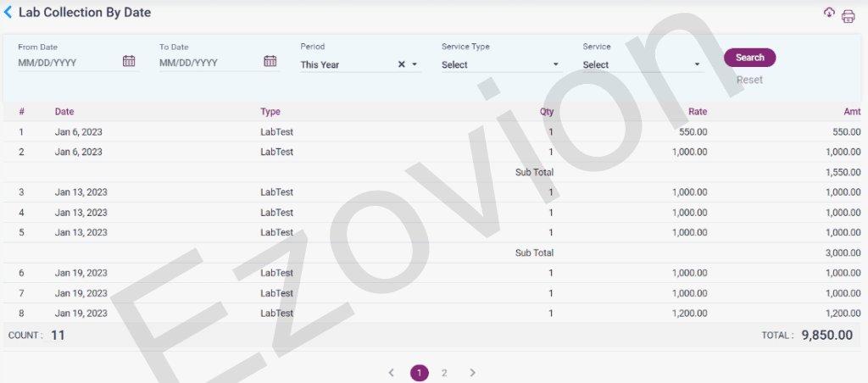Select row 7 date Jan 19, 2023
The width and height of the screenshot is (868, 383).
pyautogui.click(x=81, y=293)
